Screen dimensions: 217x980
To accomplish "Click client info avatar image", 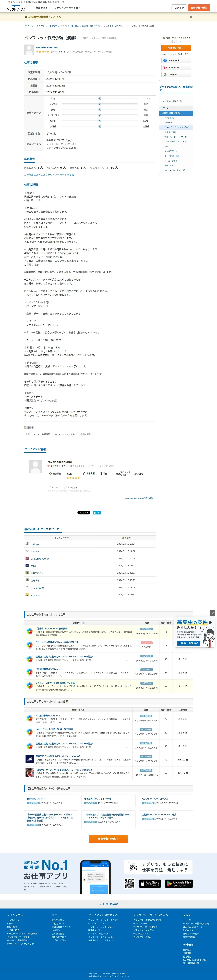I will [35, 466].
